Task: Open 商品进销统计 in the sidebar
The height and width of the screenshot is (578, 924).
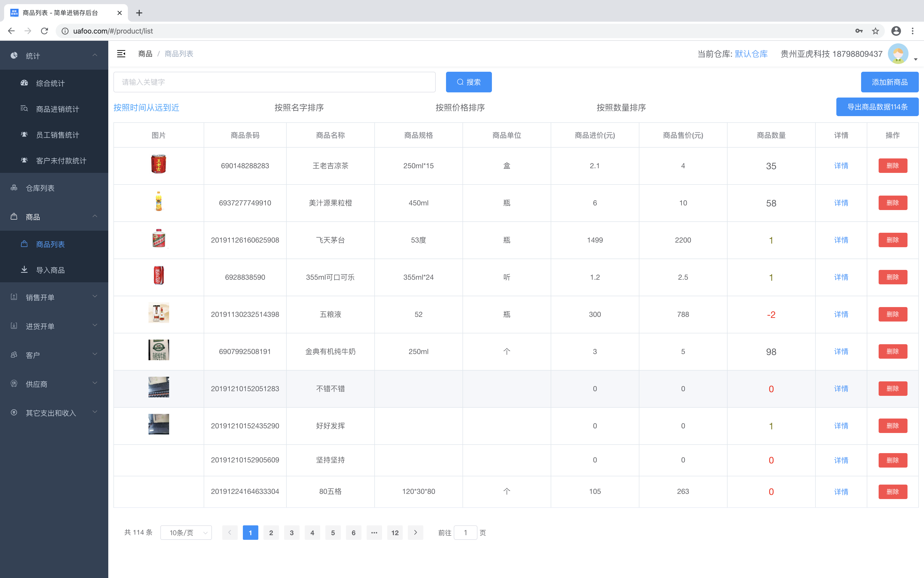Action: point(54,109)
